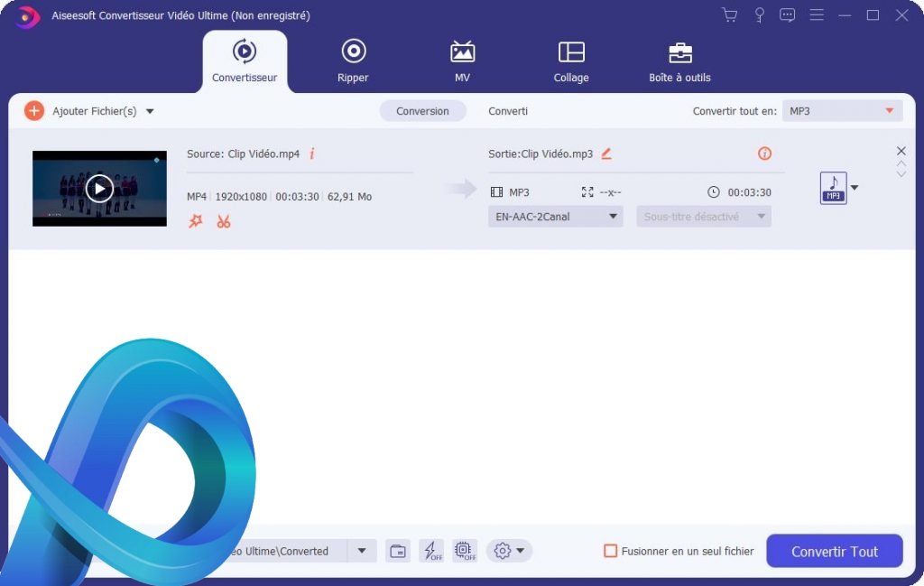Screen dimensions: 924x586
Task: Click the register key icon
Action: click(x=759, y=15)
